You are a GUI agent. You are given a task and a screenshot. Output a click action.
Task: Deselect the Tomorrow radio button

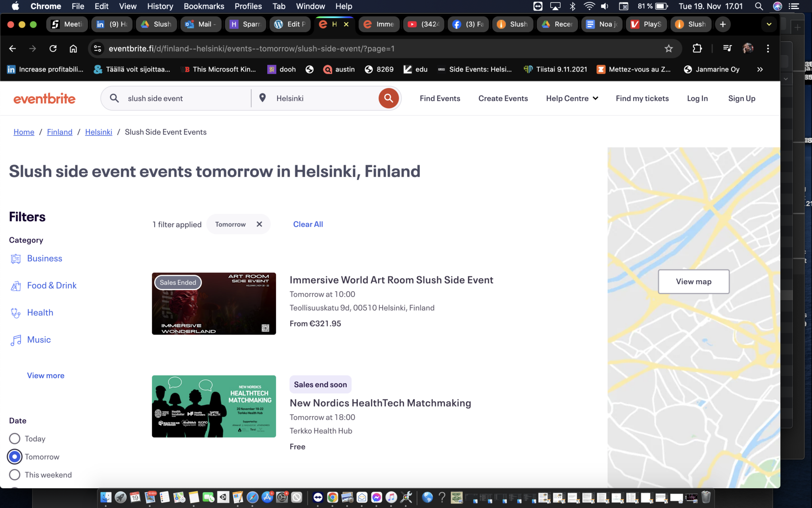click(15, 456)
